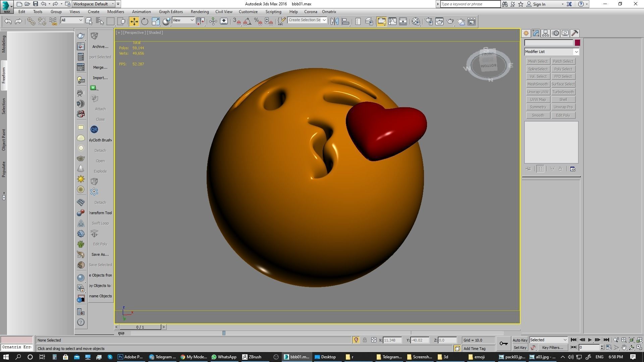Open the Graph Editors menu
Image resolution: width=644 pixels, height=362 pixels.
pos(171,12)
